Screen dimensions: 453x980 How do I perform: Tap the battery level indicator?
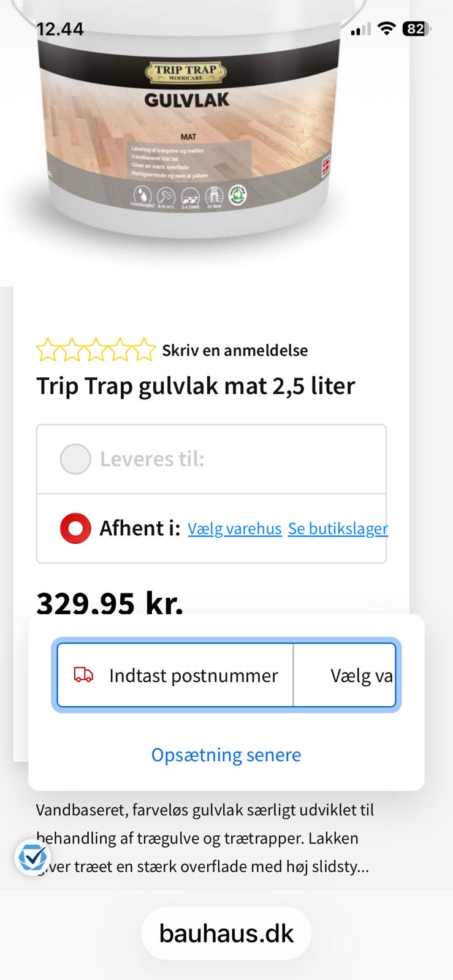[416, 29]
